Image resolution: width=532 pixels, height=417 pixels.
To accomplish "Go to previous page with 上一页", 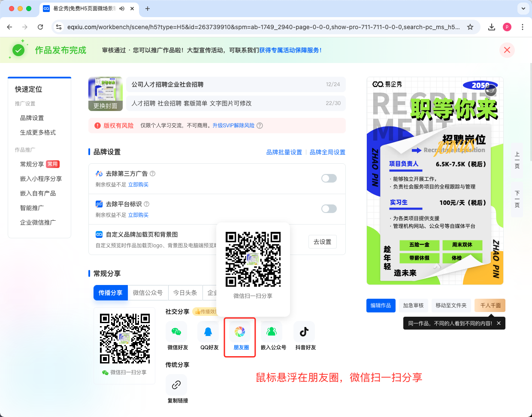I will point(517,160).
